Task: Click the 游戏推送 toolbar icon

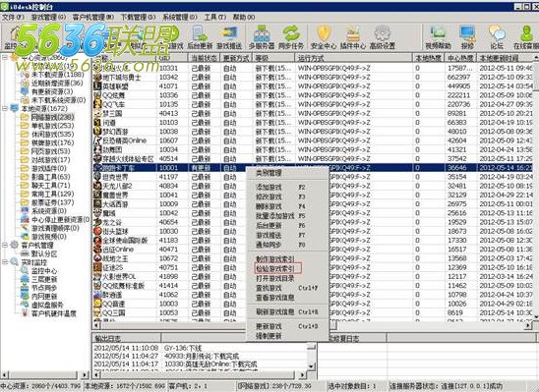Action: click(x=229, y=37)
